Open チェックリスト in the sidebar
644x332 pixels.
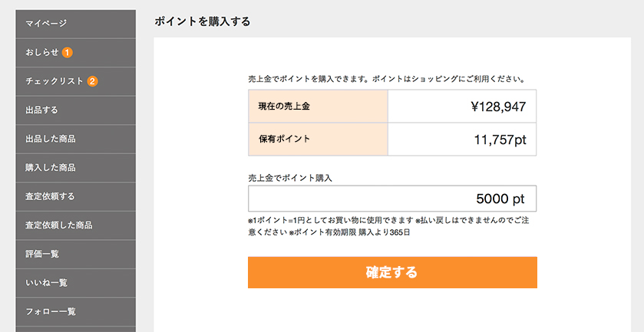[54, 81]
